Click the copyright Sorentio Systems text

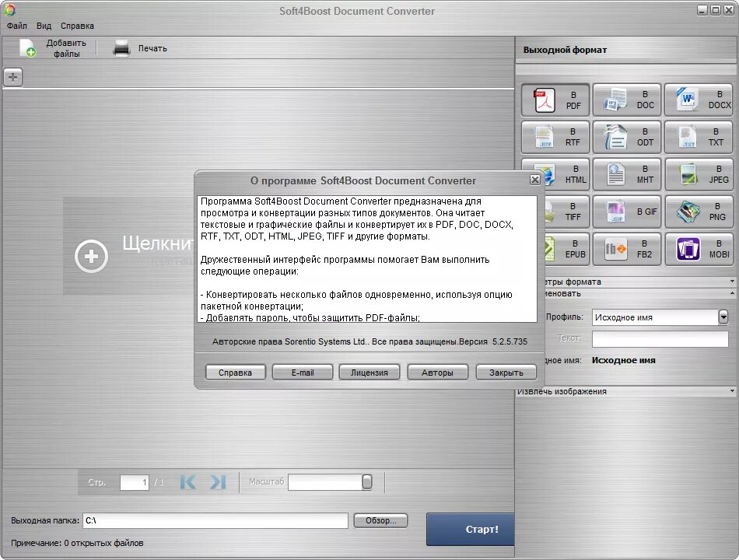[x=369, y=341]
